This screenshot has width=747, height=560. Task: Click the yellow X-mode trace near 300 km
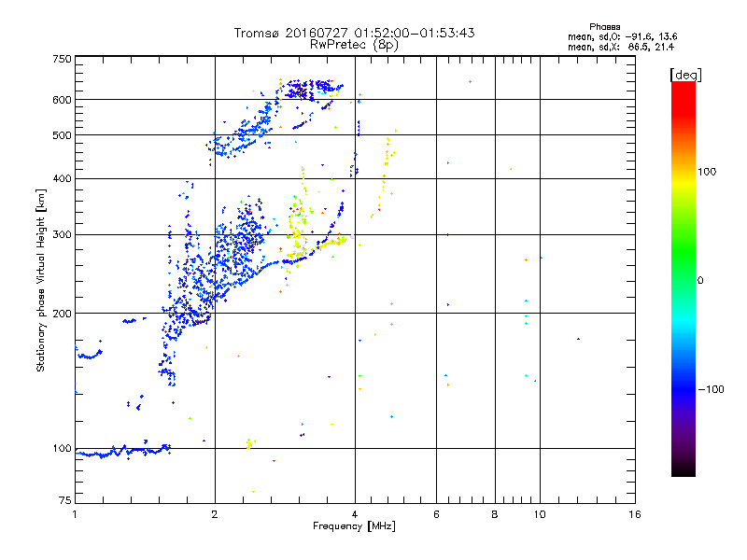click(x=333, y=243)
